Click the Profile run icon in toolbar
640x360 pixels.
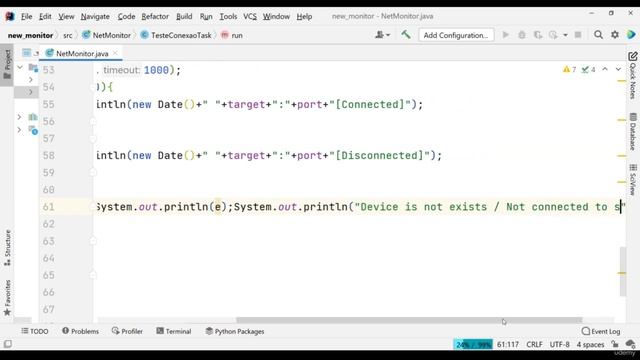(553, 35)
